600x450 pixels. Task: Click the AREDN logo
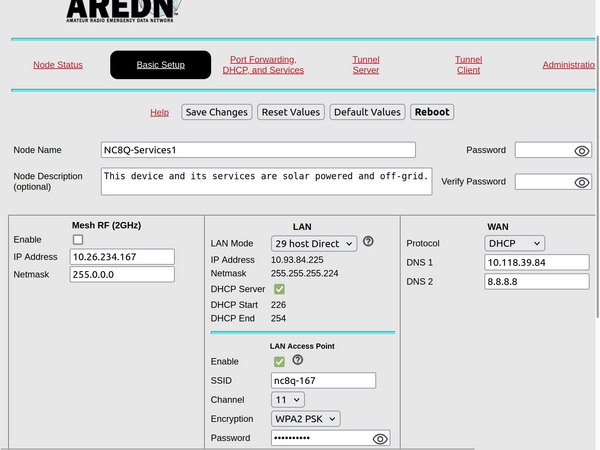point(122,11)
